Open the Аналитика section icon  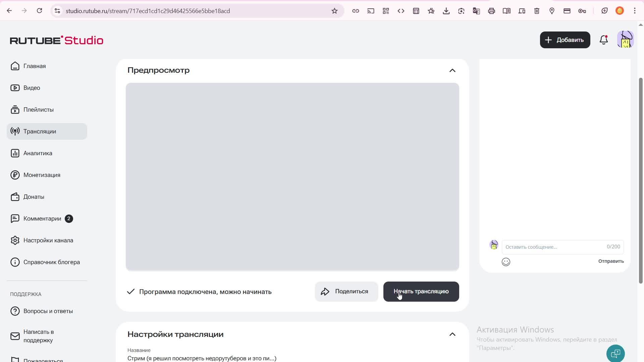coord(15,153)
